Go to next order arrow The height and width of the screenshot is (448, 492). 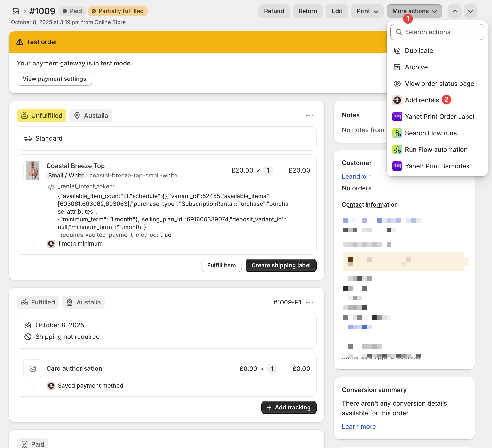470,11
